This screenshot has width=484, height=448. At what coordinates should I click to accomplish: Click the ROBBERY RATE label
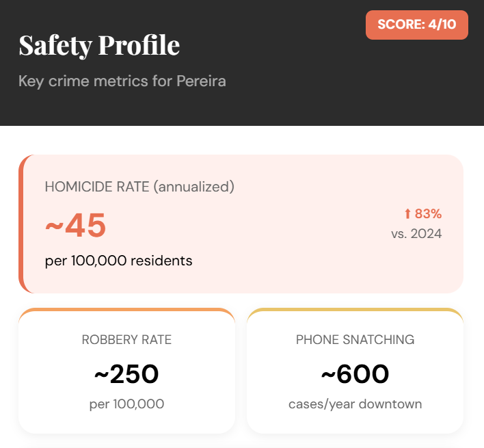(x=126, y=340)
